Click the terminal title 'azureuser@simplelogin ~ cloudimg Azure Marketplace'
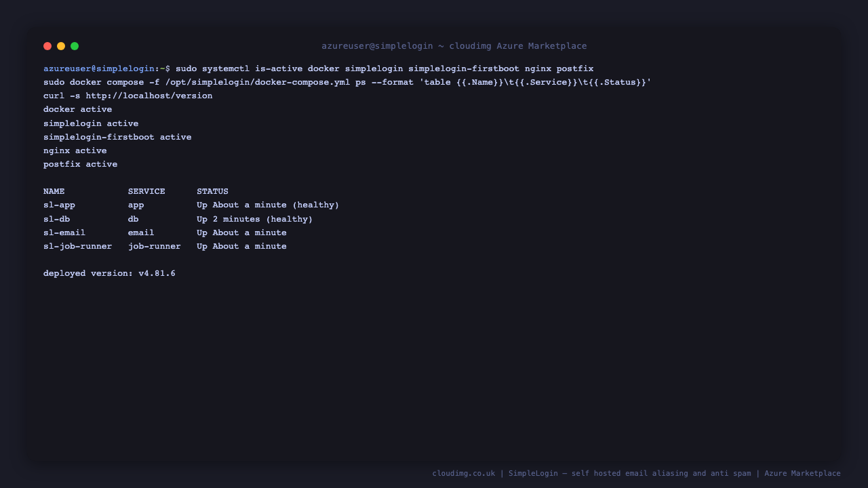Screen dimensions: 868x488 [x=454, y=46]
